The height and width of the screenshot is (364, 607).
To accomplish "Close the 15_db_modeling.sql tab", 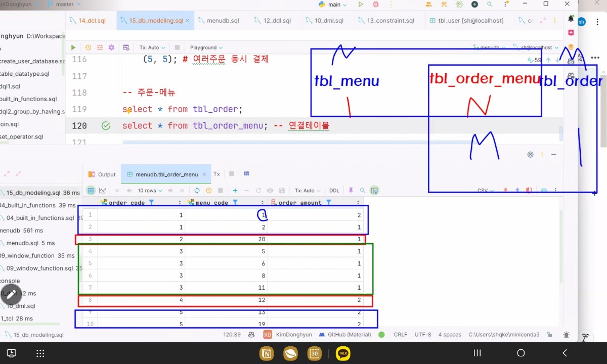I will (188, 21).
